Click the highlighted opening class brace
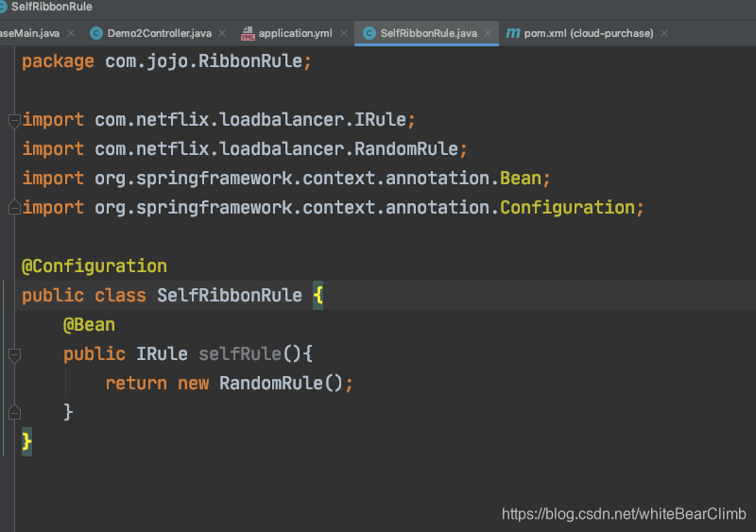This screenshot has height=532, width=756. coord(318,295)
